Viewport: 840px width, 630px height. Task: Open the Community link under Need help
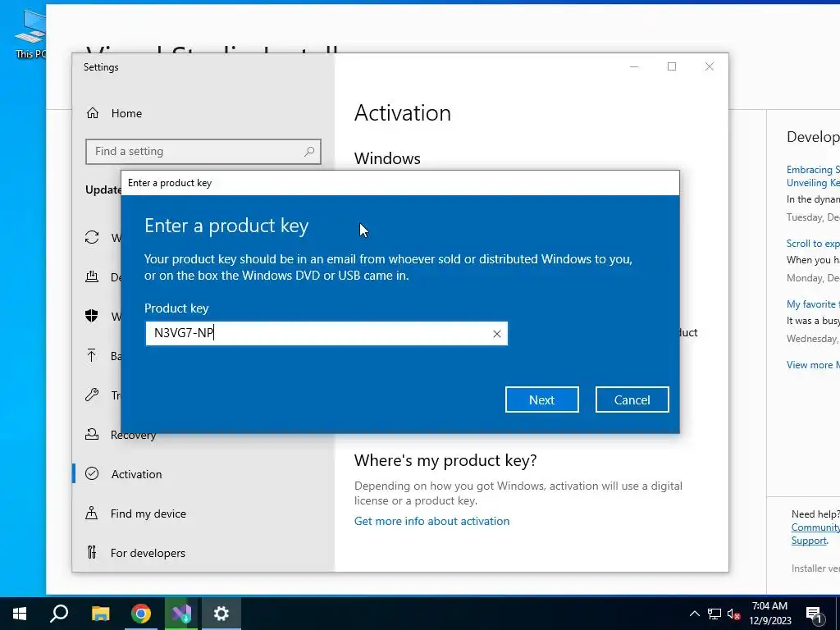point(815,527)
